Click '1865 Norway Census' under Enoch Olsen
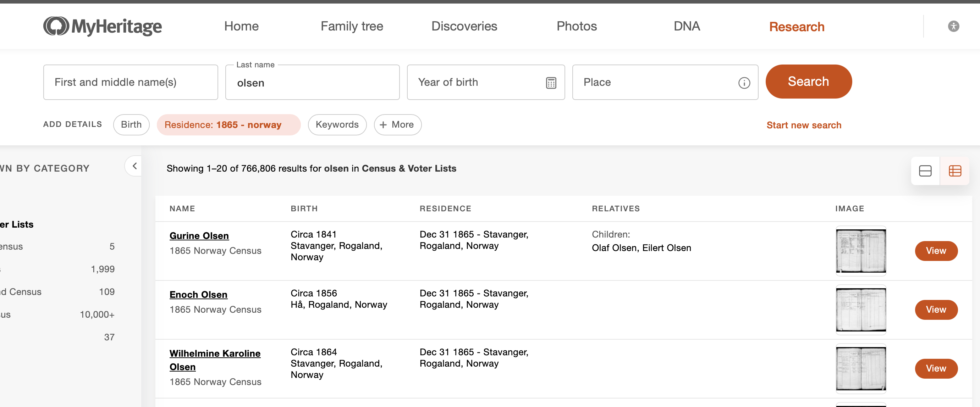980x407 pixels. tap(215, 310)
